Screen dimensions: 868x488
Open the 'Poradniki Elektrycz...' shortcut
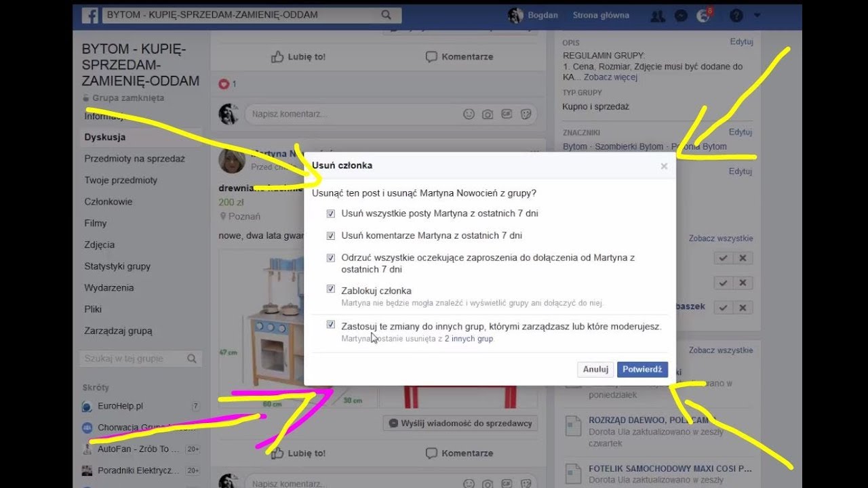139,470
